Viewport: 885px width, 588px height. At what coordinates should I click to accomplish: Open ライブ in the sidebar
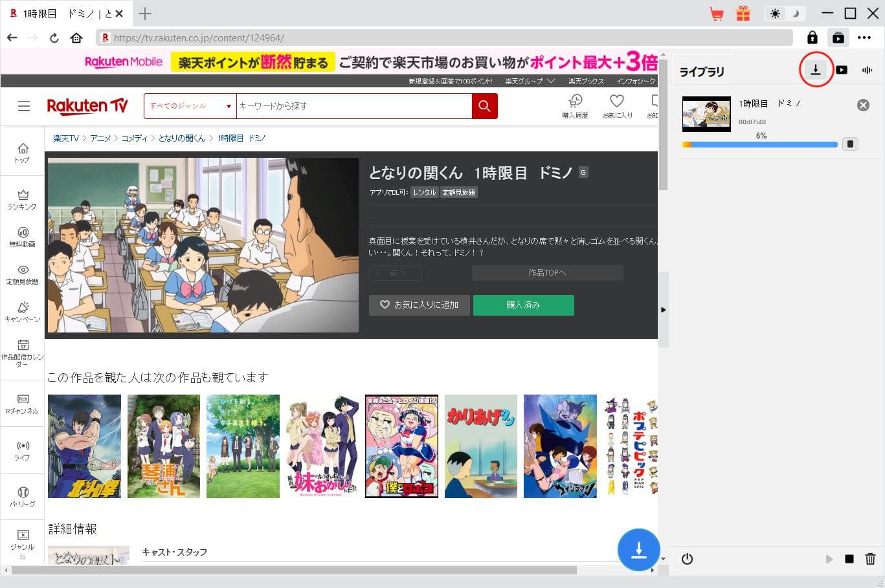(x=23, y=450)
